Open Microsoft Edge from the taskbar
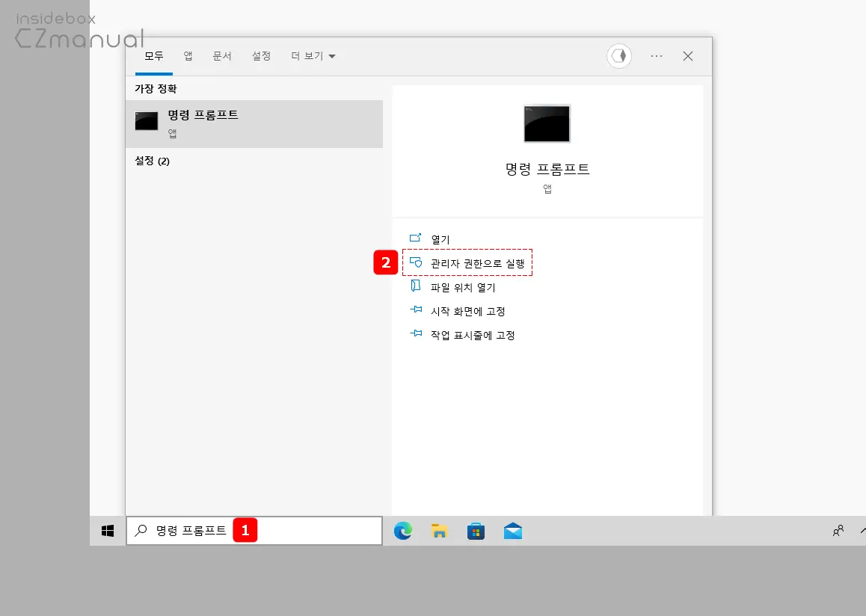 [403, 531]
